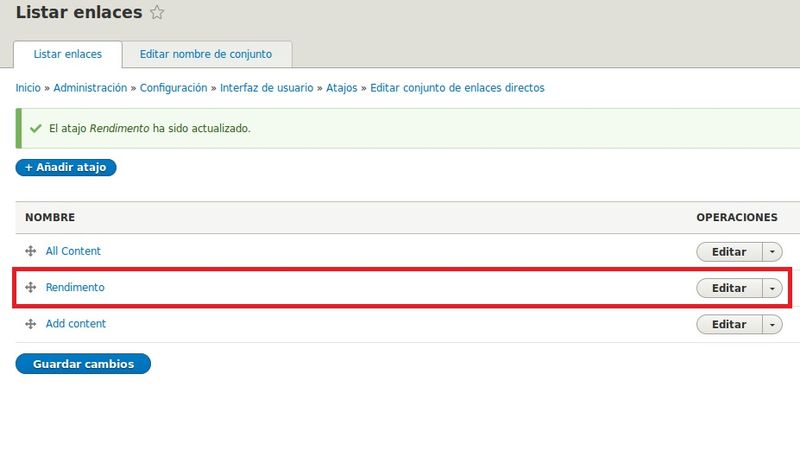Open the Add content shortcut link

pos(76,324)
